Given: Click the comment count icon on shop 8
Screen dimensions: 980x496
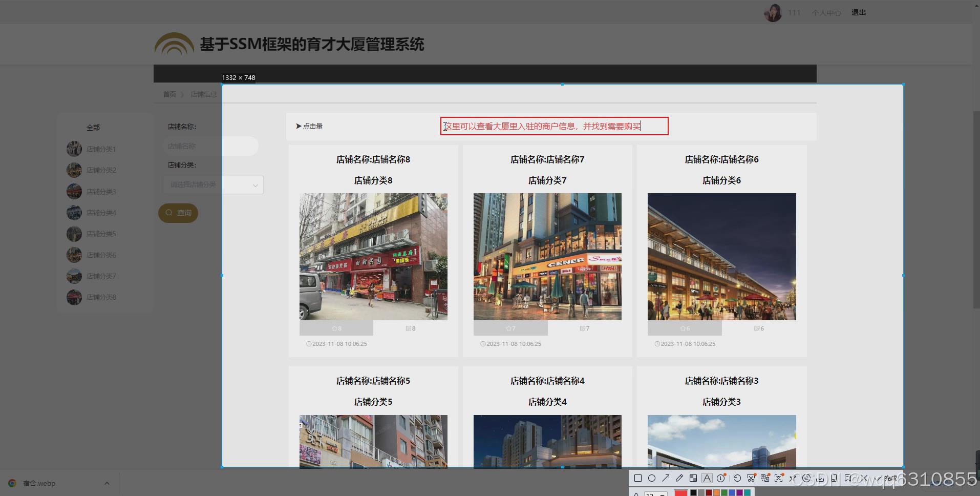Looking at the screenshot, I should [411, 328].
